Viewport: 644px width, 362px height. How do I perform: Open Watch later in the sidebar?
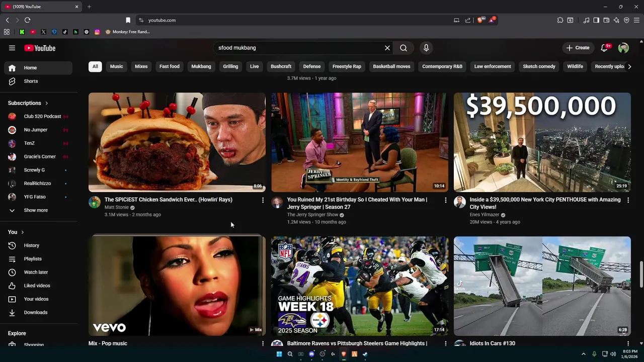pos(38,272)
